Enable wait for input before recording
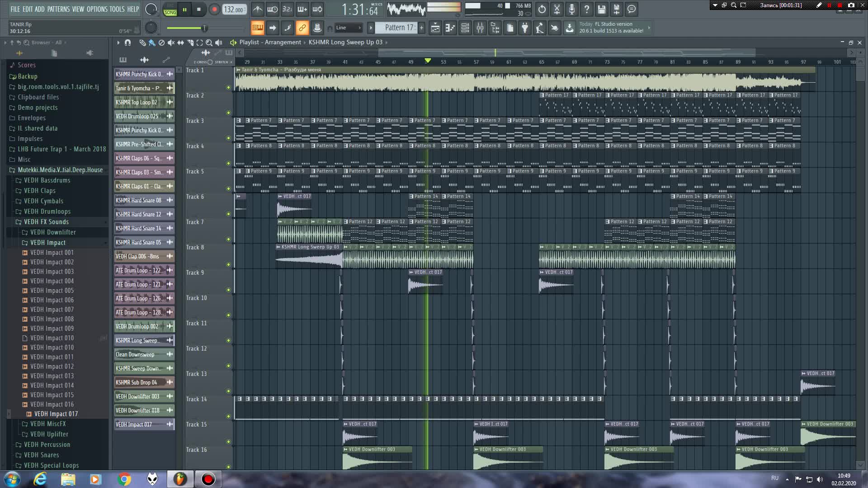Viewport: 868px width, 488px height. point(273,9)
